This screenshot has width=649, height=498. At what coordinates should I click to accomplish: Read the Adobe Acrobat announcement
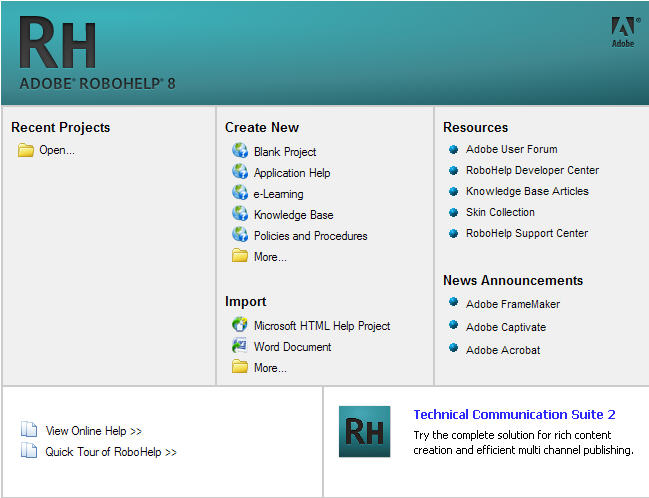503,350
